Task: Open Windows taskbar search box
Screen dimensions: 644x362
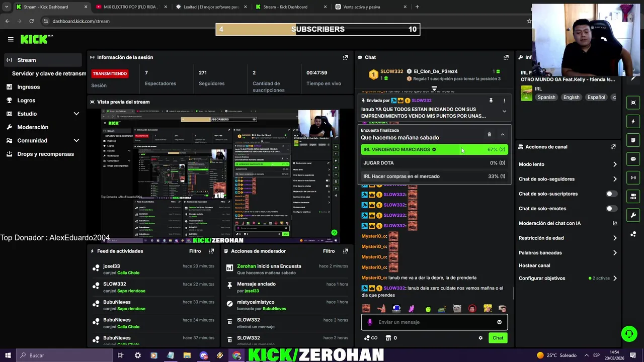Action: pyautogui.click(x=64, y=355)
